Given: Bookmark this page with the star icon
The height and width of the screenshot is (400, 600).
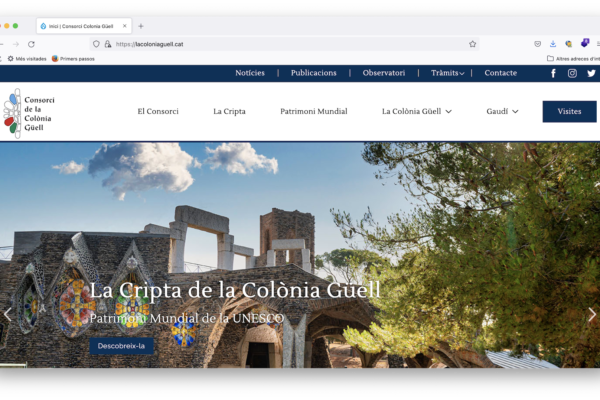Looking at the screenshot, I should pos(472,44).
